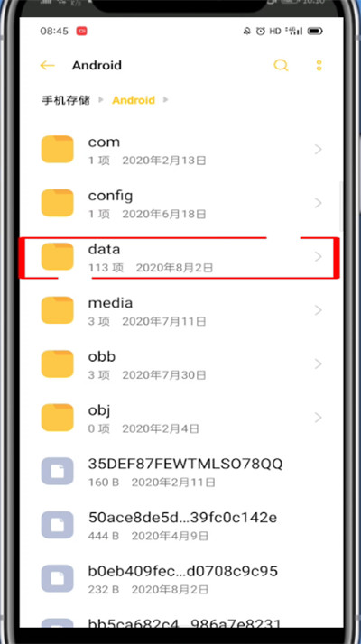Select the 50ace8de5d file icon

tap(57, 525)
